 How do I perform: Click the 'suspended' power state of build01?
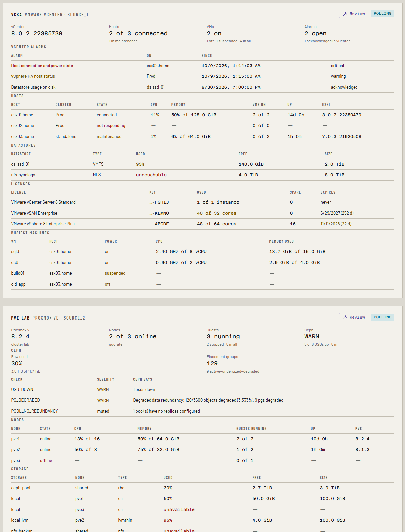click(115, 273)
